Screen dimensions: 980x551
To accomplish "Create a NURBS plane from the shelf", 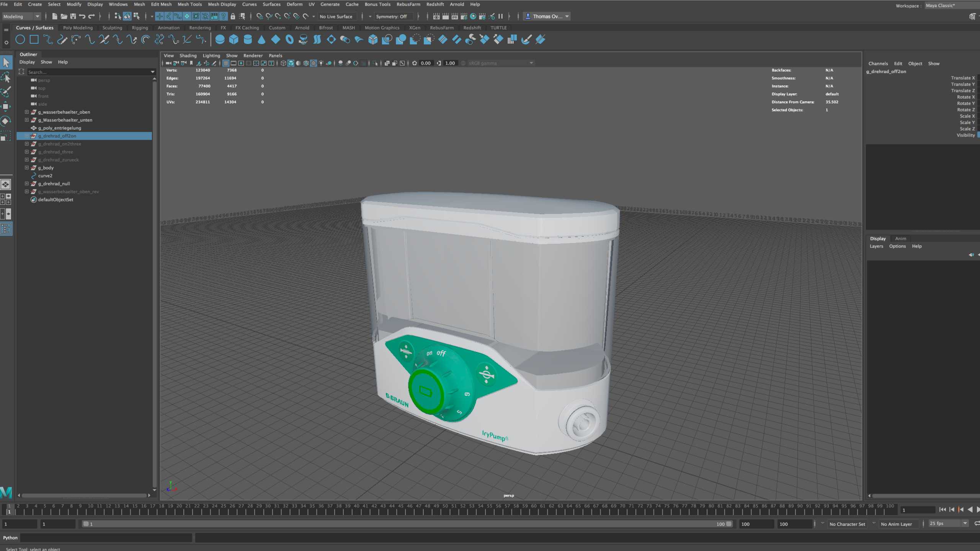I will [276, 39].
